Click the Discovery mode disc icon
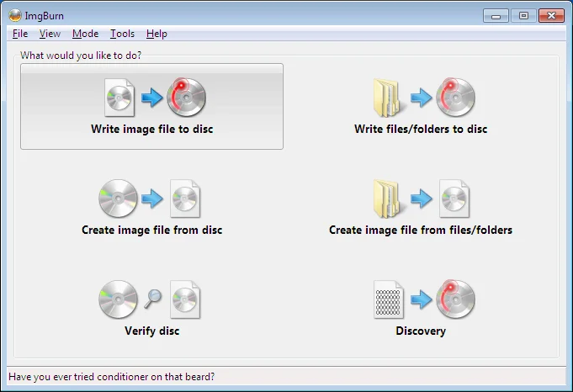573x392 pixels. click(455, 299)
